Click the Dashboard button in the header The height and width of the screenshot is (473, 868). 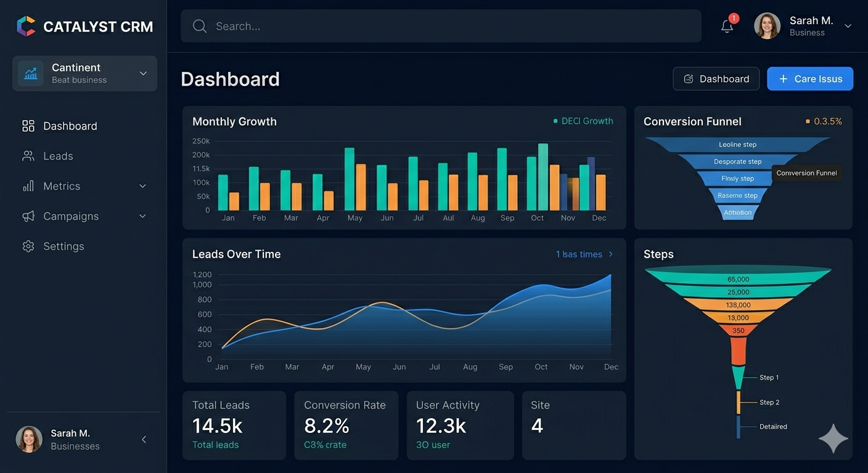click(x=716, y=79)
